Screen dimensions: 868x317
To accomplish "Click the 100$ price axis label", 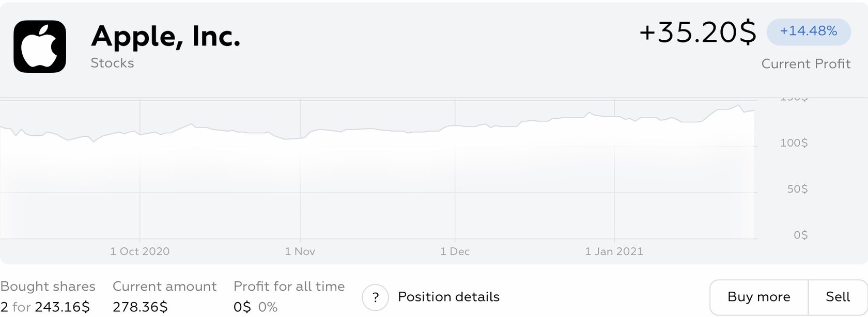I will (794, 143).
